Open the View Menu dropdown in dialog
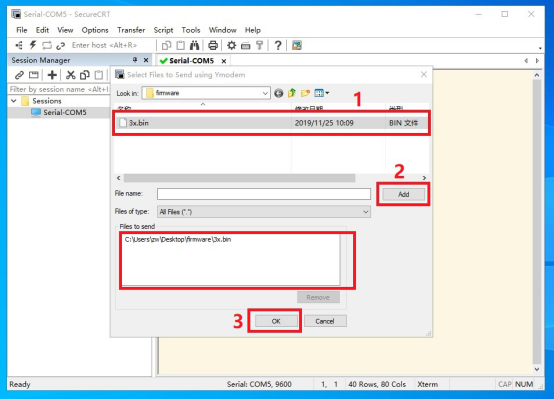Viewport: 554px width, 399px height. click(x=322, y=93)
